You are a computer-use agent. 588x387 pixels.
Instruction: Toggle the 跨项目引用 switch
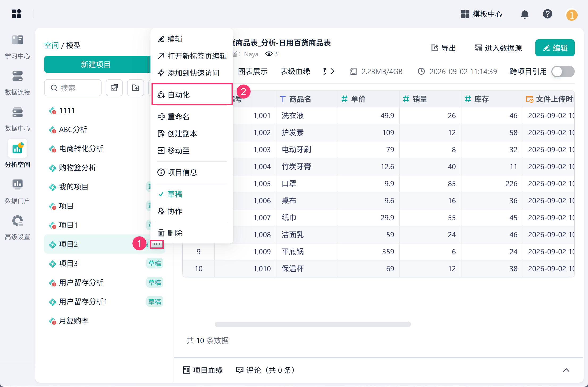563,71
